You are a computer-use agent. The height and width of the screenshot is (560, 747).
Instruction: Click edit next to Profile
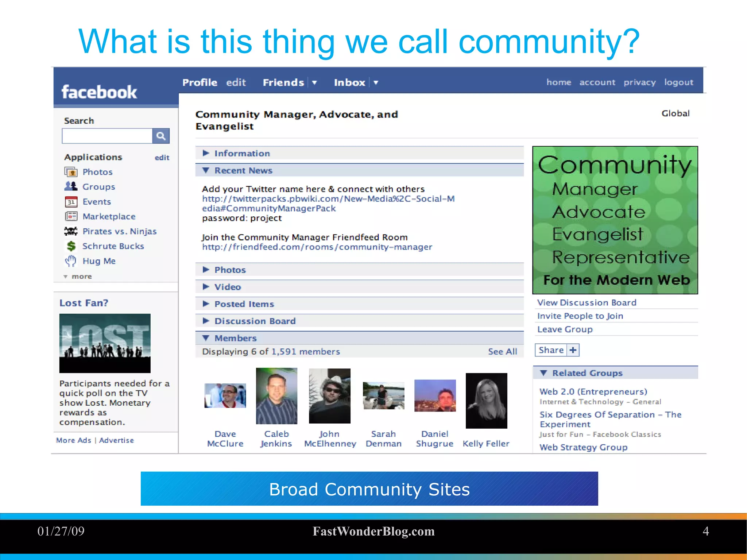click(x=236, y=82)
